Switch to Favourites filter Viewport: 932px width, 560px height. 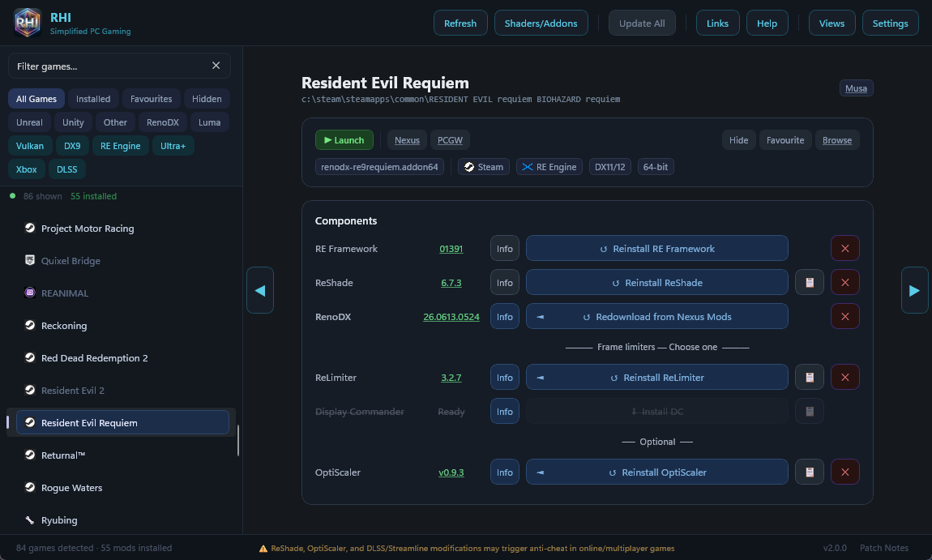point(151,99)
